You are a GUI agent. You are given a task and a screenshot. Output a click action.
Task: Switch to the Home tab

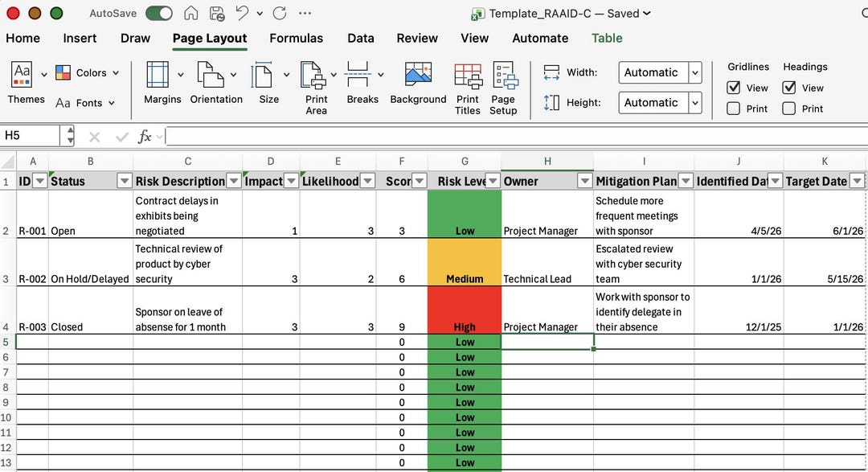pos(23,39)
